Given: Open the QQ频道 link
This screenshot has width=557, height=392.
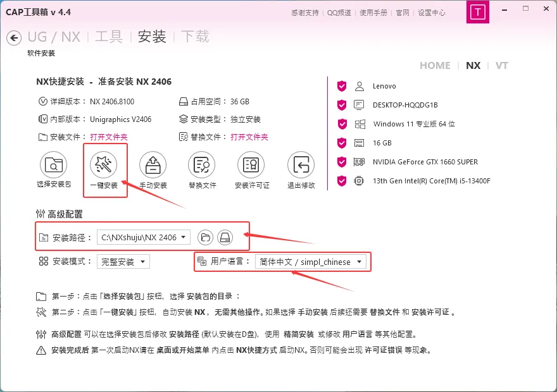Looking at the screenshot, I should coord(339,13).
